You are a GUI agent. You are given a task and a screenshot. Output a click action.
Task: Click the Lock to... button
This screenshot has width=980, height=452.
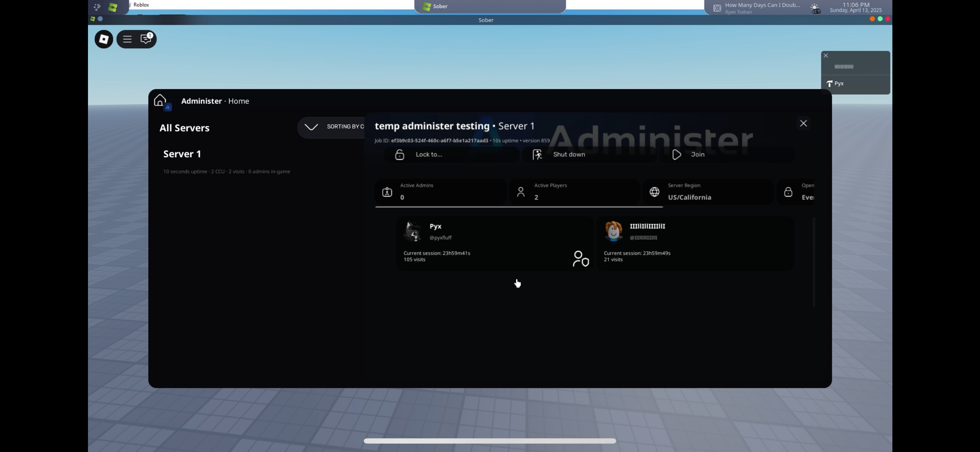[x=451, y=155]
